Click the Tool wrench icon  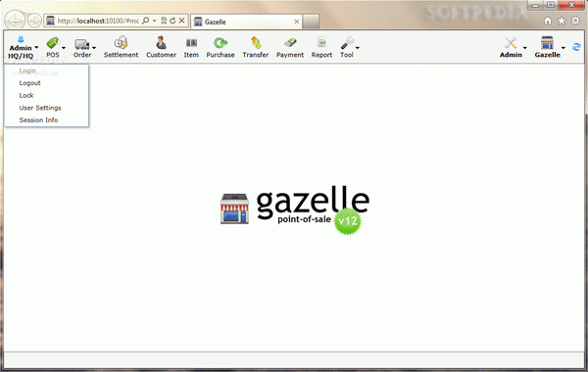pyautogui.click(x=347, y=43)
